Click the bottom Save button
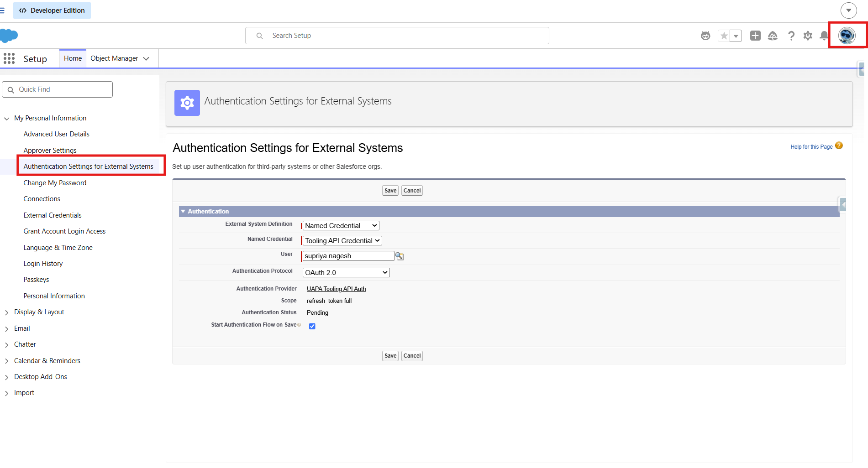The image size is (868, 468). [x=390, y=356]
